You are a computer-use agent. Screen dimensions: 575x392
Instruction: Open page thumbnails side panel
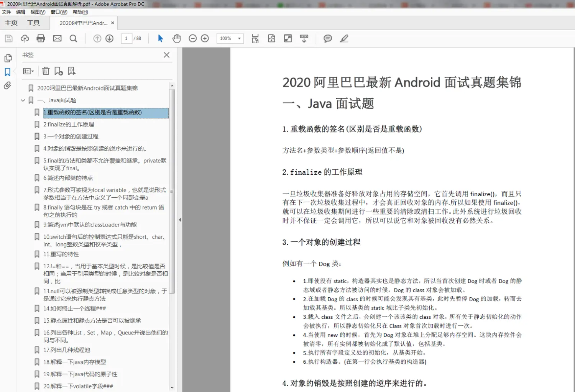[x=8, y=58]
